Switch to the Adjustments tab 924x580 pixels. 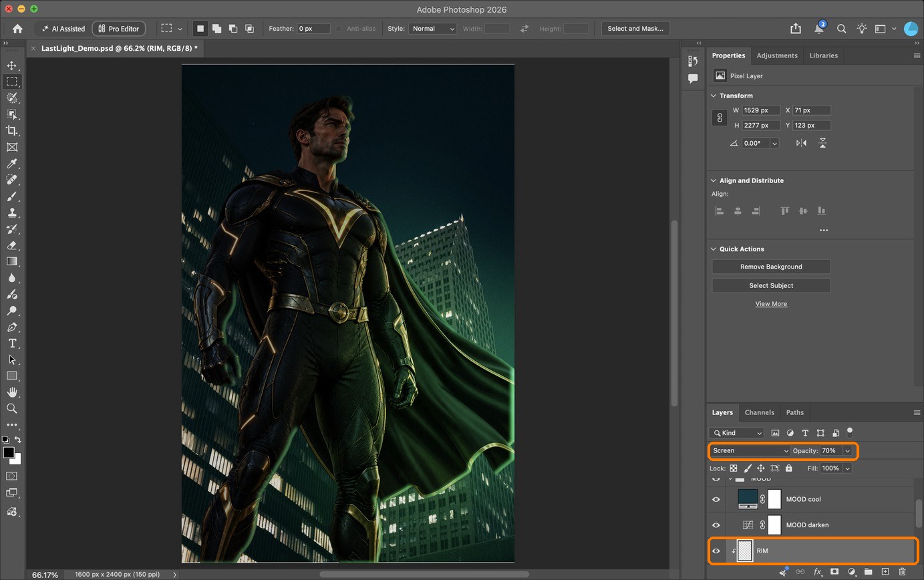point(777,55)
